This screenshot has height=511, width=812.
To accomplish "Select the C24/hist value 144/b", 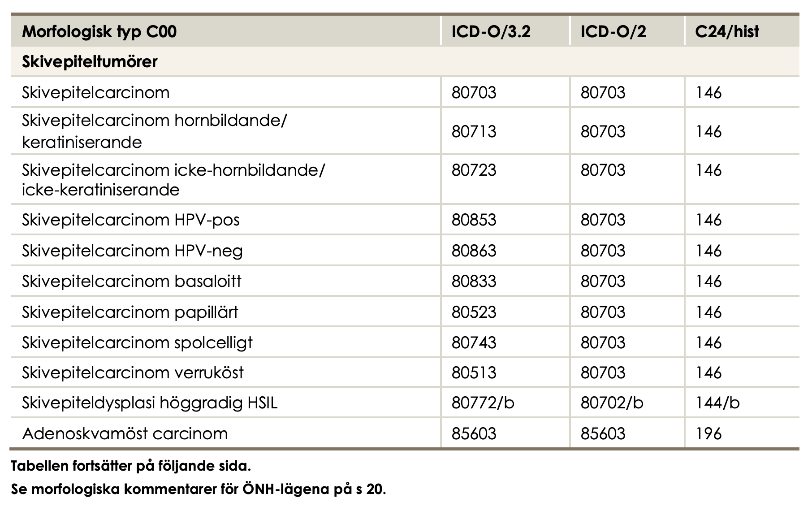I will click(717, 403).
